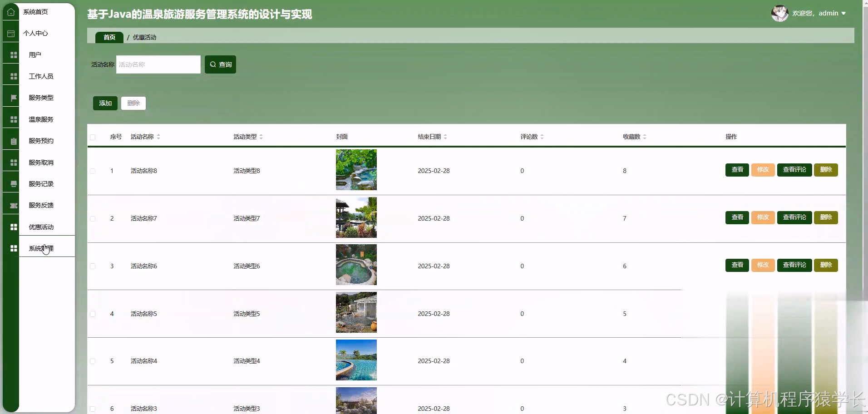The width and height of the screenshot is (868, 414).
Task: Click the ticket icon beside 服务反馈
Action: (x=14, y=206)
